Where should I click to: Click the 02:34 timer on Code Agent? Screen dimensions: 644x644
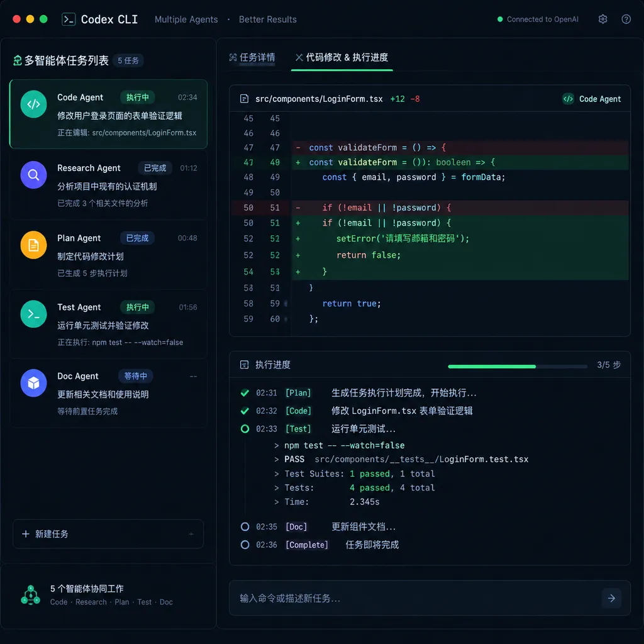(187, 97)
